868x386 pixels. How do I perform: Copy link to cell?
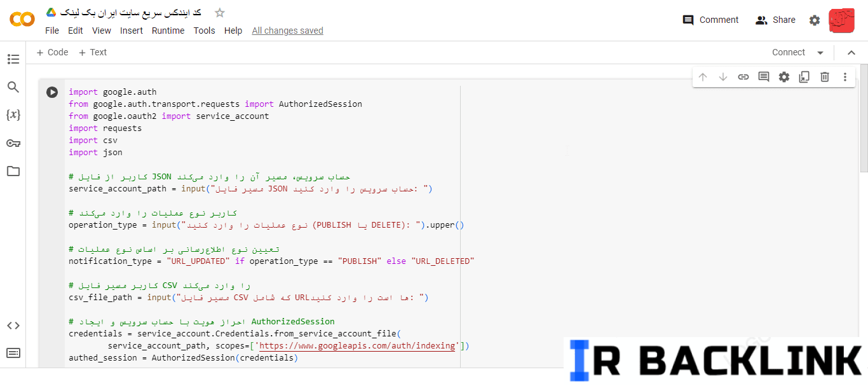point(743,77)
